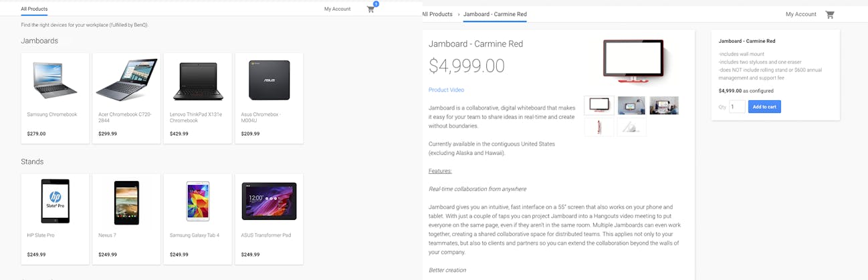Select the All Products tab on catalog page
This screenshot has width=868, height=280.
(x=34, y=9)
